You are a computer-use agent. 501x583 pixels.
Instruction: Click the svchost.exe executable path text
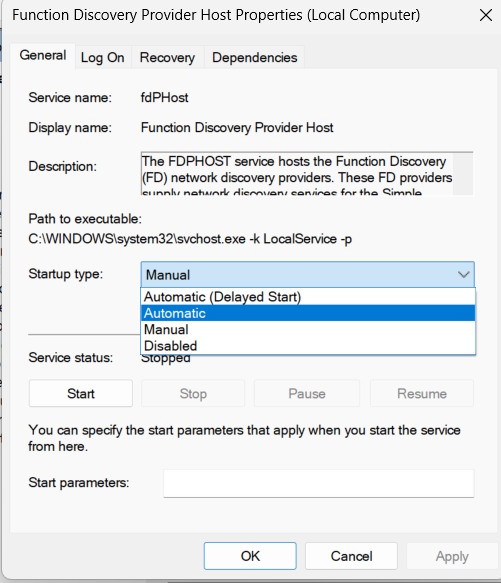(x=190, y=239)
